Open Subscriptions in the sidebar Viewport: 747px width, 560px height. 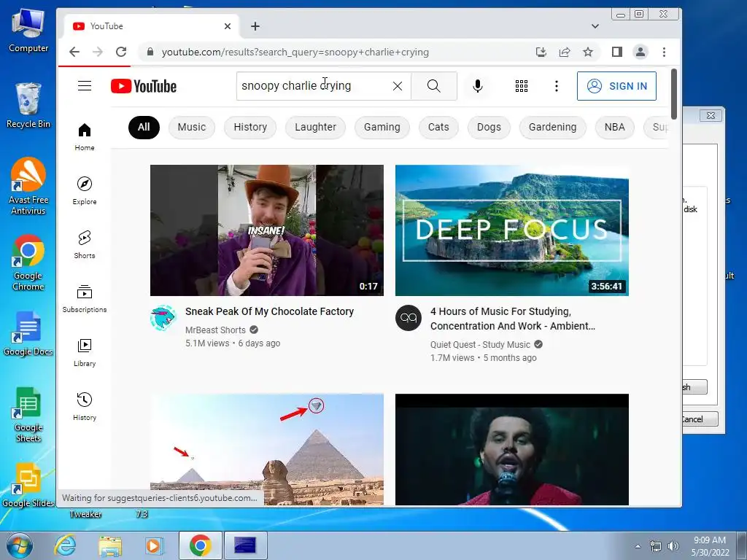(x=85, y=298)
